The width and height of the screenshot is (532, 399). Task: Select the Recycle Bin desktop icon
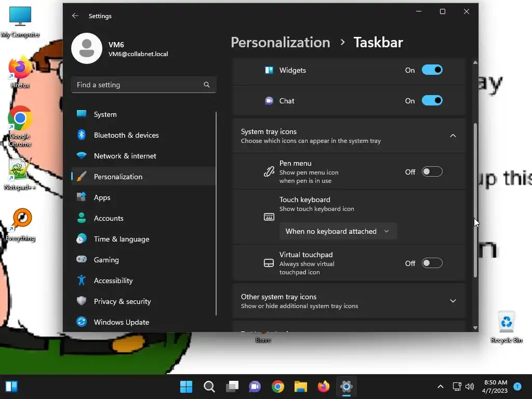coord(507,327)
